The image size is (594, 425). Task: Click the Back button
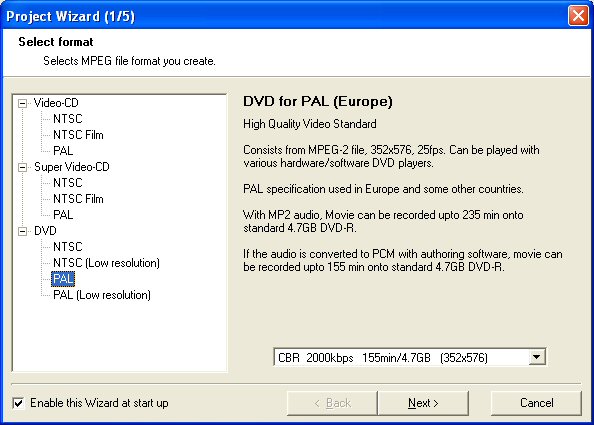[332, 403]
